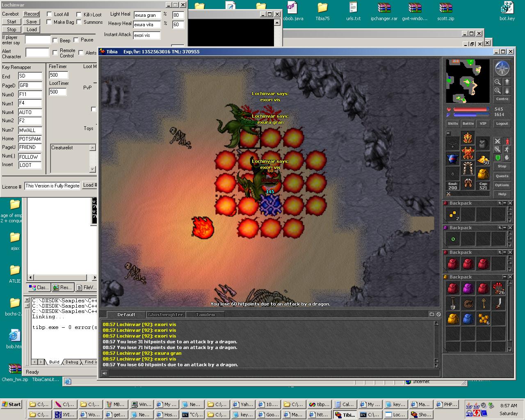Image resolution: width=525 pixels, height=420 pixels.
Task: Toggle the Summons checkbox
Action: coord(79,22)
